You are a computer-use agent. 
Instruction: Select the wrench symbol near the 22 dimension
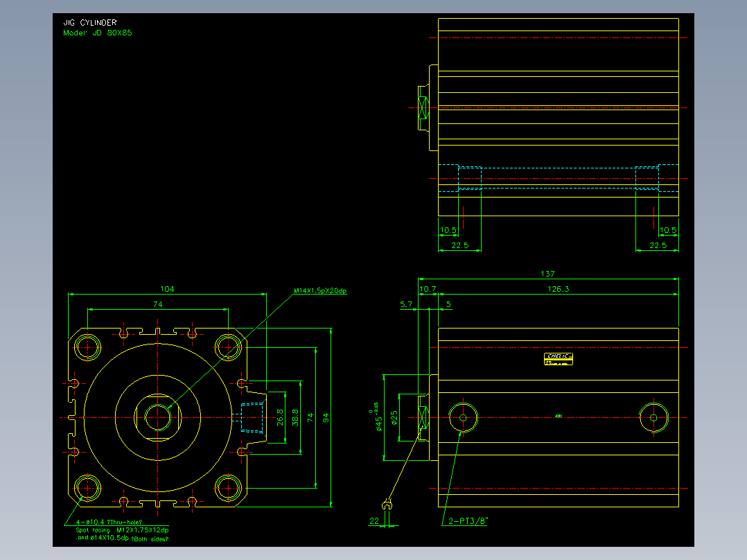387,505
